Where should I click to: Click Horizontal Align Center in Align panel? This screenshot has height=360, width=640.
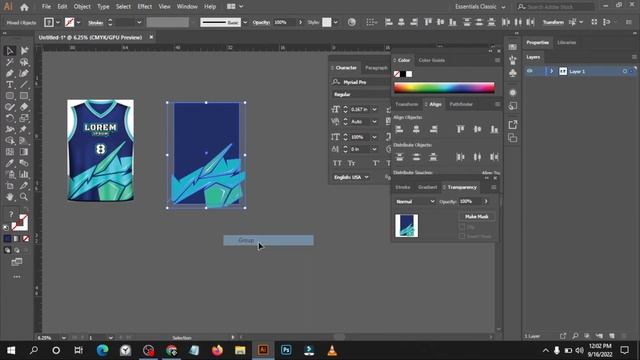tap(416, 129)
